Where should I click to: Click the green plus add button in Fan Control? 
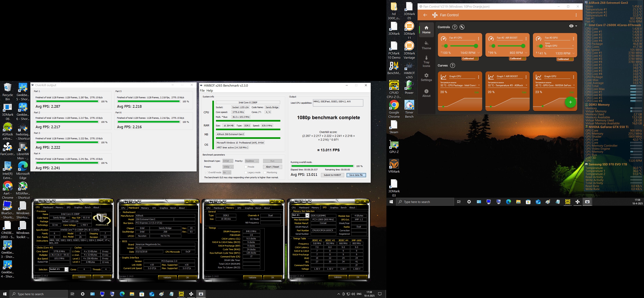[x=570, y=102]
